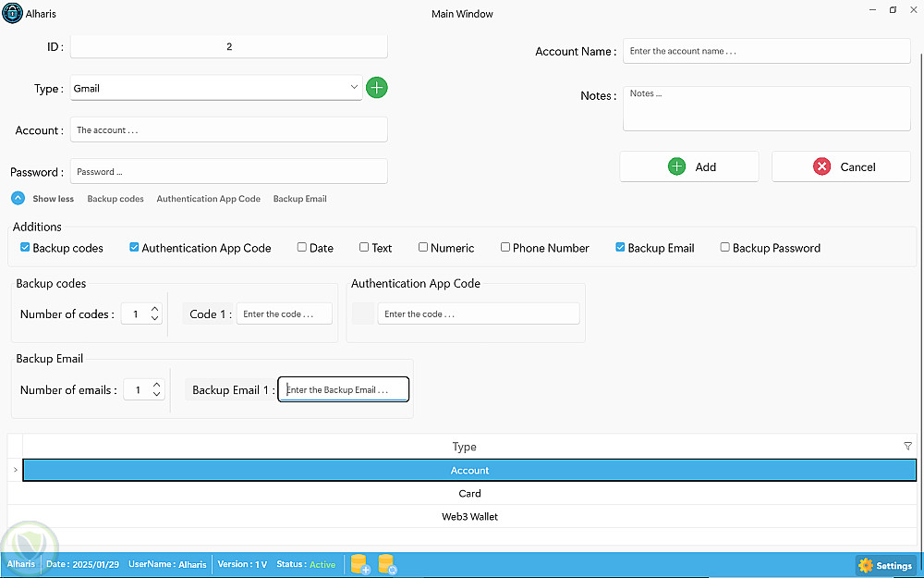Click the Show less label
924x578 pixels.
[53, 199]
